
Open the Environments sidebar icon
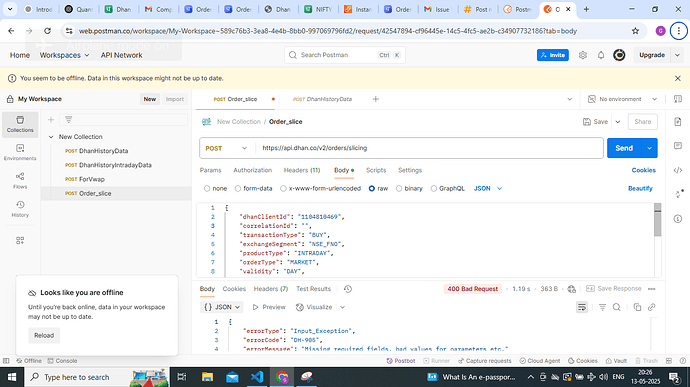pos(20,152)
